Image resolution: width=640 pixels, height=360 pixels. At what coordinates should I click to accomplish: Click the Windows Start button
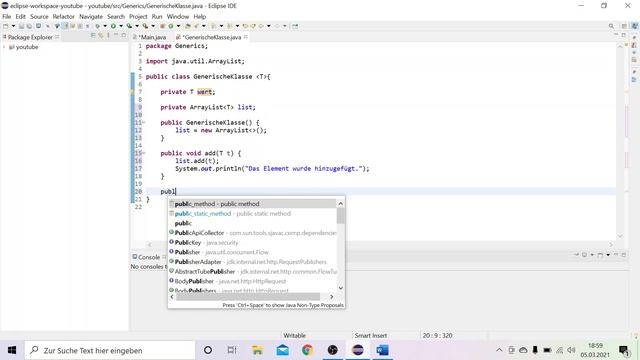coord(12,350)
